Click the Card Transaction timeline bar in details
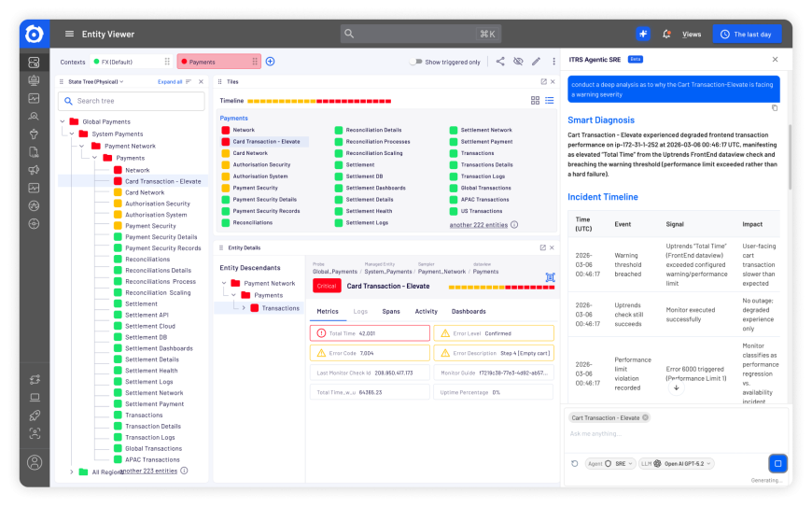Image resolution: width=812 pixels, height=507 pixels. pyautogui.click(x=501, y=287)
